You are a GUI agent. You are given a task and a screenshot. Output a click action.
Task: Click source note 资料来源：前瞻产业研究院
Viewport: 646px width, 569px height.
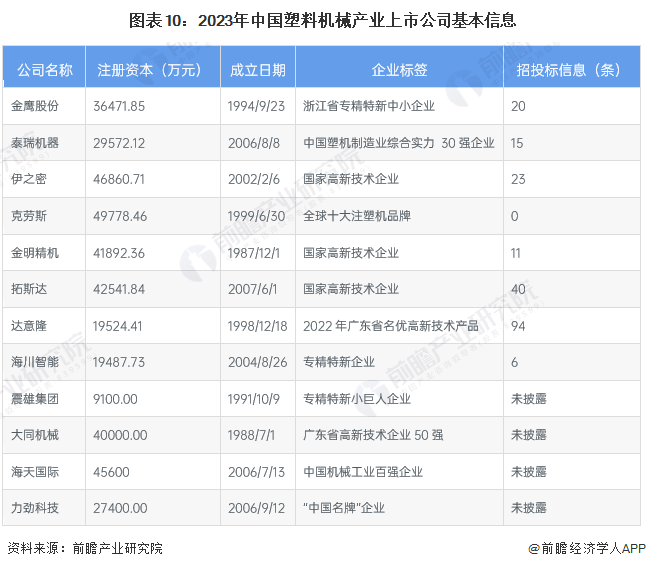tap(85, 548)
